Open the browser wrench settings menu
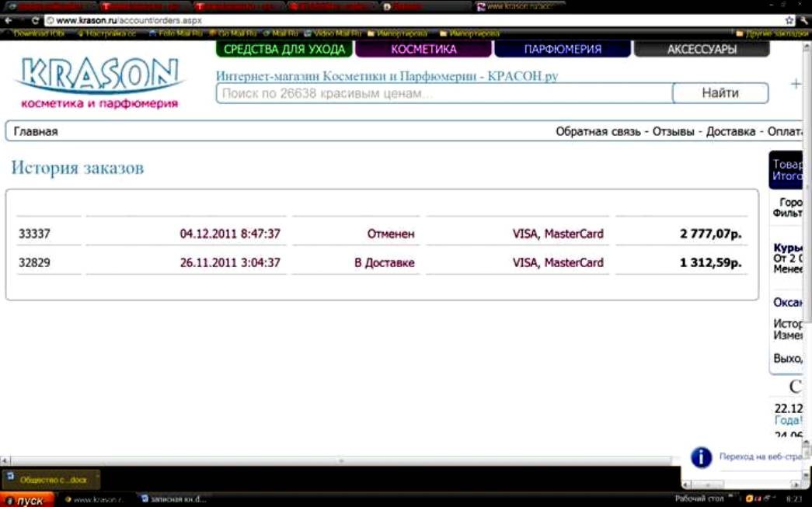The image size is (812, 507). point(803,21)
